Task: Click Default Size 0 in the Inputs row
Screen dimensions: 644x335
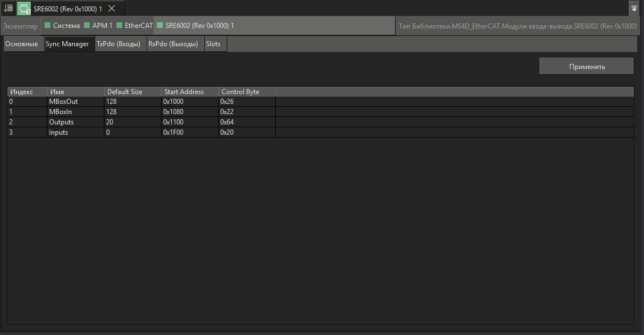Action: coord(132,132)
